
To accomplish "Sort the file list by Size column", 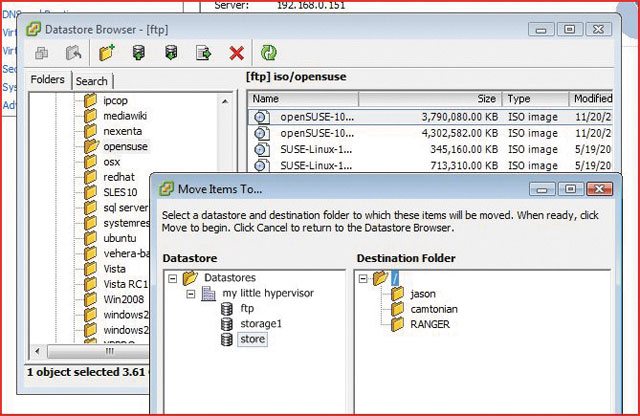I will pyautogui.click(x=430, y=99).
